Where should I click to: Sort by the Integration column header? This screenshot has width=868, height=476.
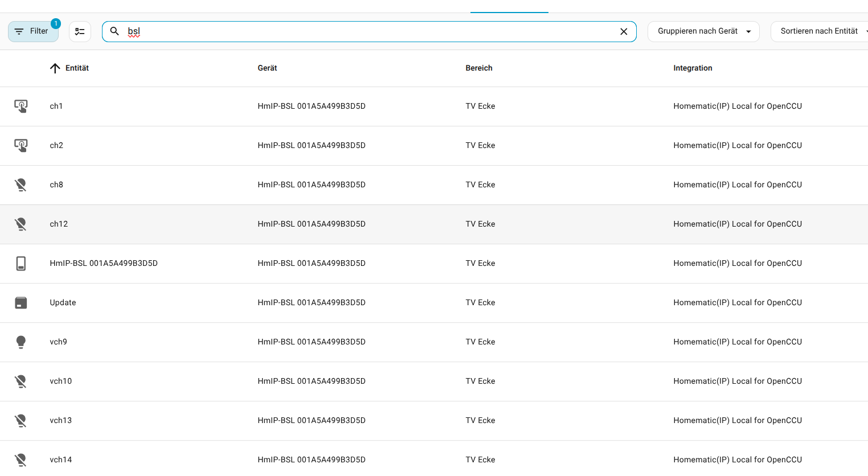click(693, 68)
